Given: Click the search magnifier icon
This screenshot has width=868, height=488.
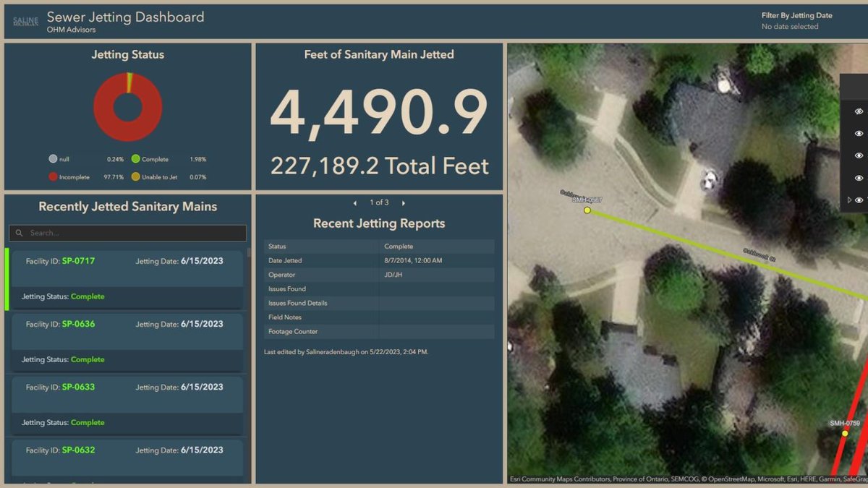Looking at the screenshot, I should [x=19, y=233].
